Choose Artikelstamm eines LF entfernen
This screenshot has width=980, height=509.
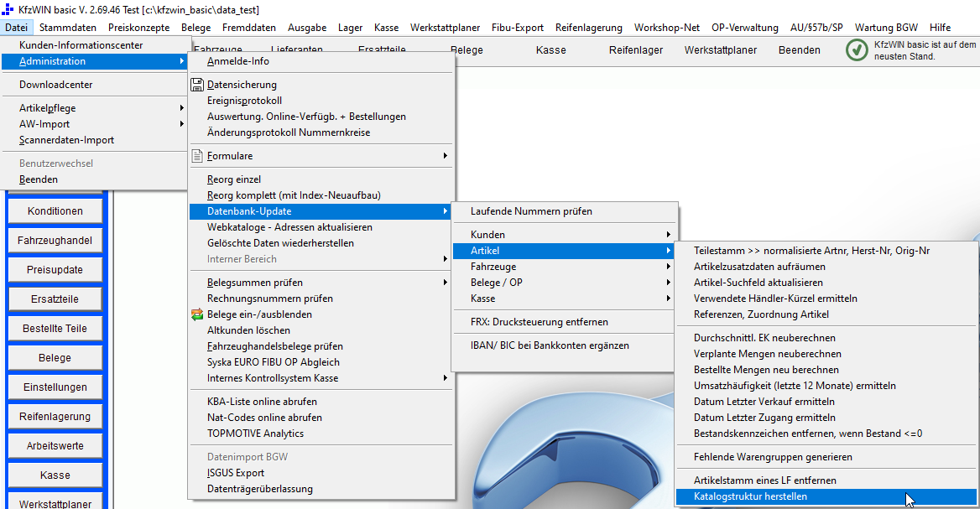[x=826, y=480]
